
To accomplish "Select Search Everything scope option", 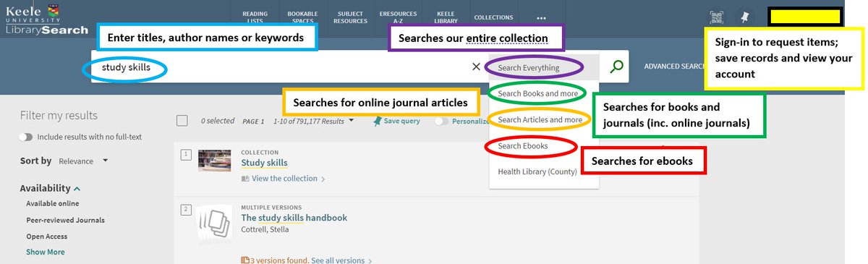I will tap(544, 67).
